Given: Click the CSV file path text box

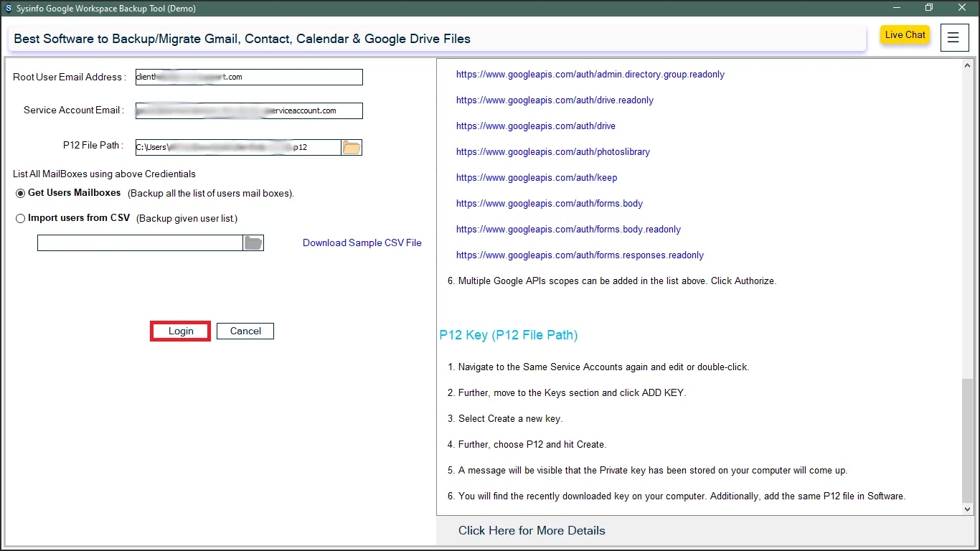Looking at the screenshot, I should coord(140,243).
